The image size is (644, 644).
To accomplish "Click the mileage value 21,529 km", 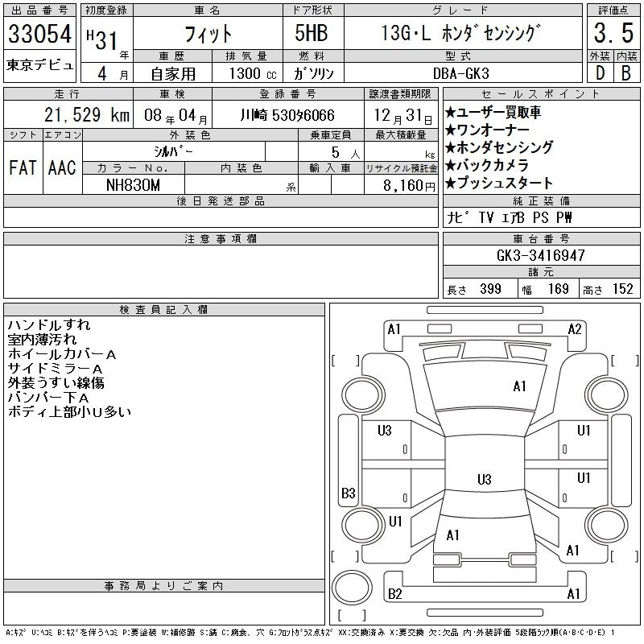I will 87,115.
